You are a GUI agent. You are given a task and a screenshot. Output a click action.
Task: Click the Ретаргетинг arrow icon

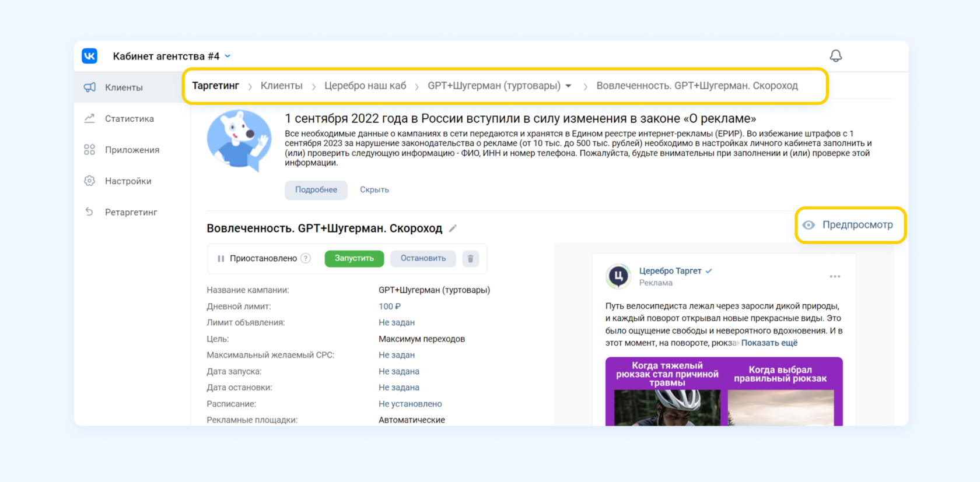pyautogui.click(x=89, y=212)
